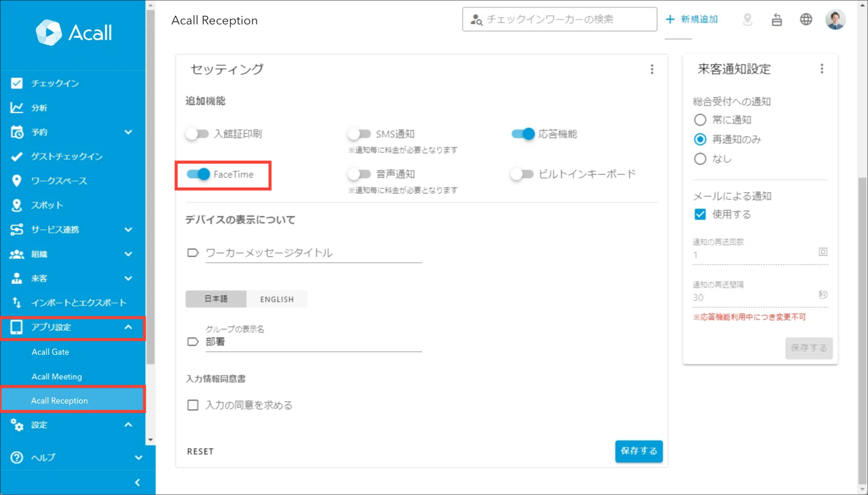The image size is (868, 495).
Task: Enable the 音声通知 switch
Action: tap(359, 174)
